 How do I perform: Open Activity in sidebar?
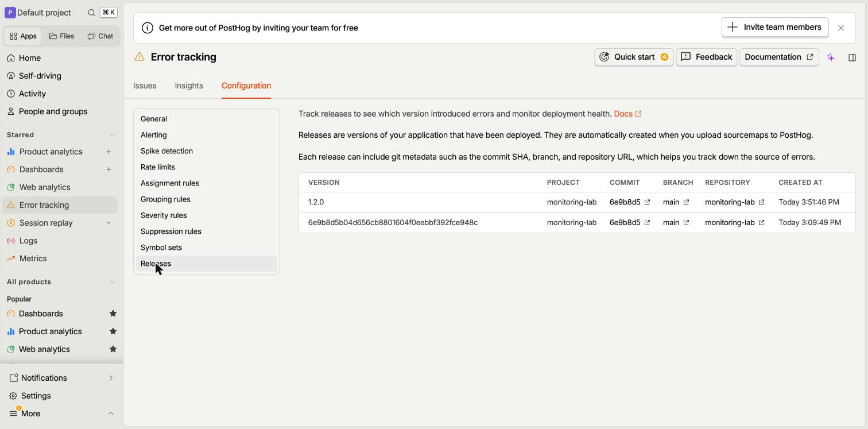(60, 94)
